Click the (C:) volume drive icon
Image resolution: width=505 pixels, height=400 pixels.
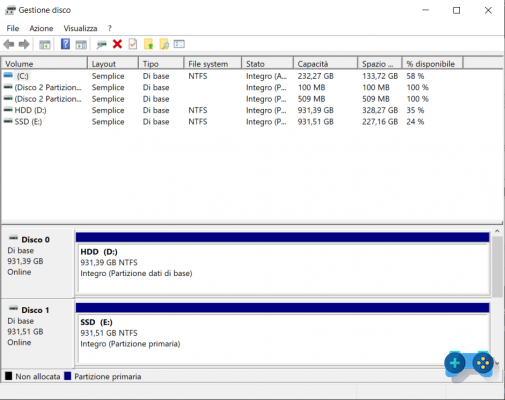click(x=8, y=76)
